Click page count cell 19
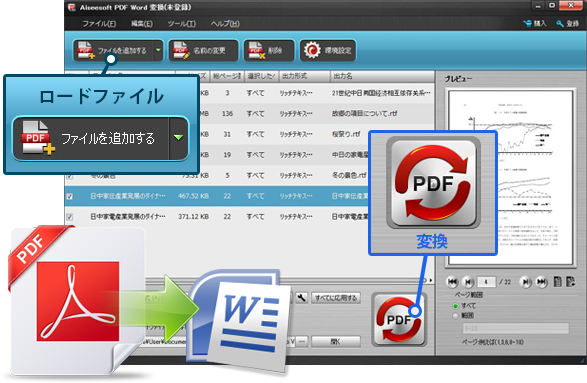This screenshot has height=383, width=587. coord(227,155)
